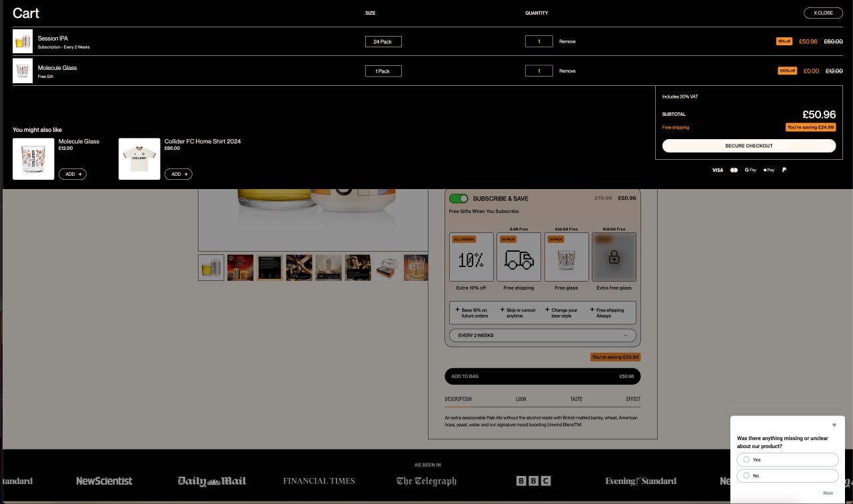The height and width of the screenshot is (504, 853).
Task: Switch to the Look tab
Action: click(x=521, y=399)
